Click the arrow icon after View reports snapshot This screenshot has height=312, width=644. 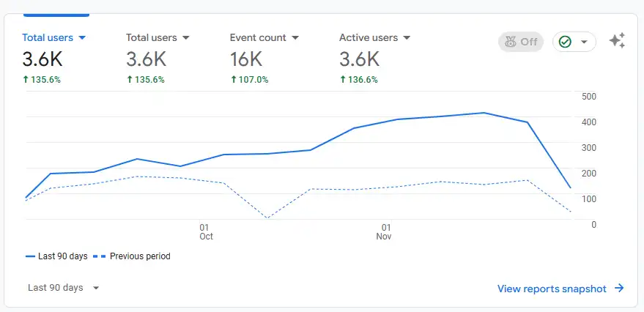tap(619, 289)
